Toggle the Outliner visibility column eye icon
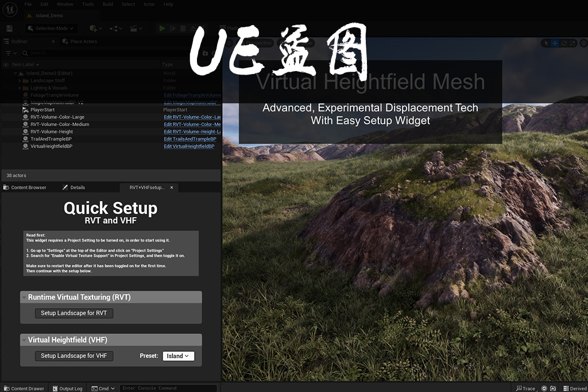588x392 pixels. (6, 64)
